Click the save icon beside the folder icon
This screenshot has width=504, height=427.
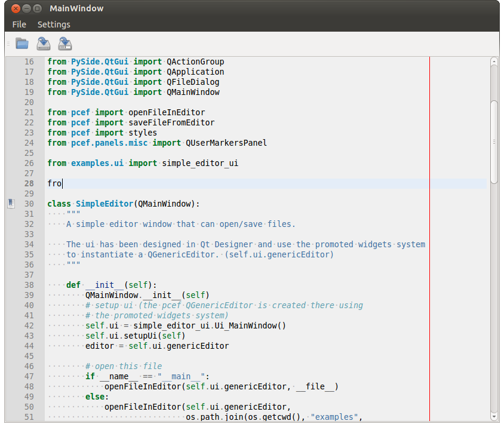(x=44, y=43)
